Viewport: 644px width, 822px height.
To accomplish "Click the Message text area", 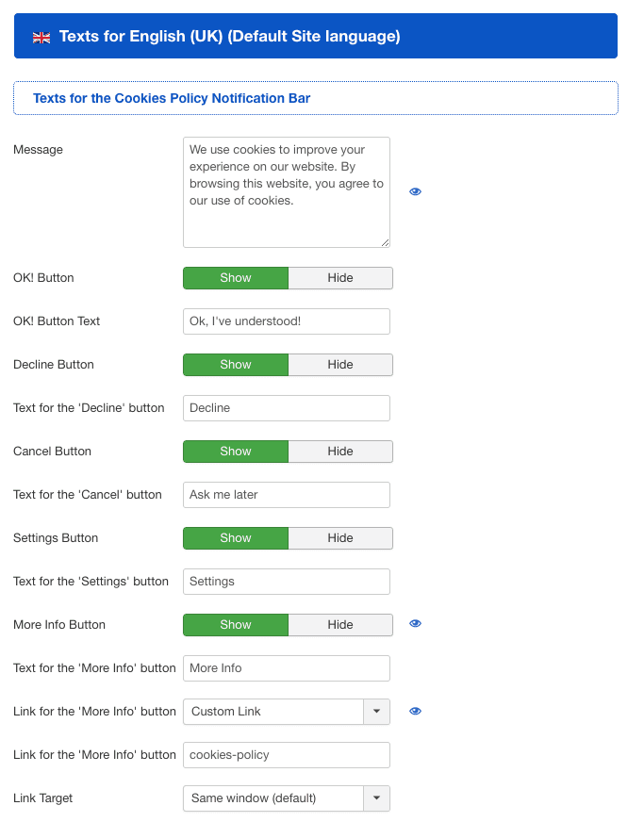I will point(286,192).
